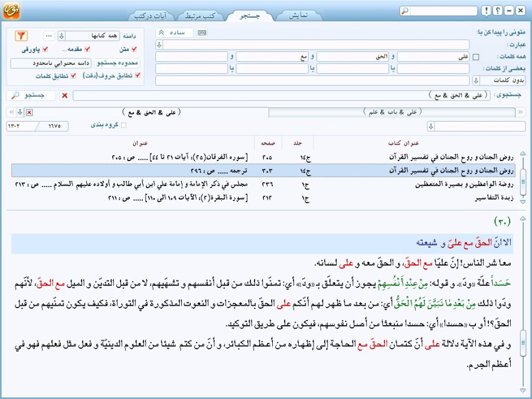Click the ١٦٧٥ result counter

coord(54,126)
